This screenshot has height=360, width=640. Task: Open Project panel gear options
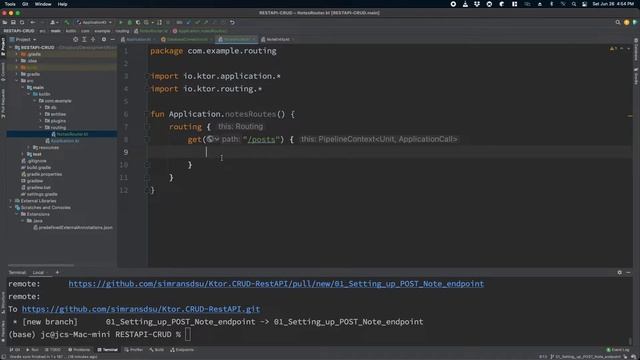click(104, 40)
